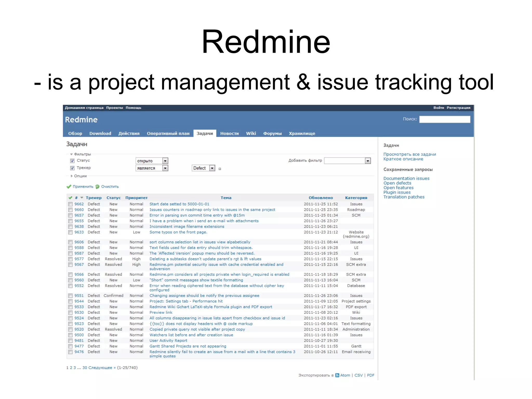Open Documentation issues saved query

click(406, 178)
